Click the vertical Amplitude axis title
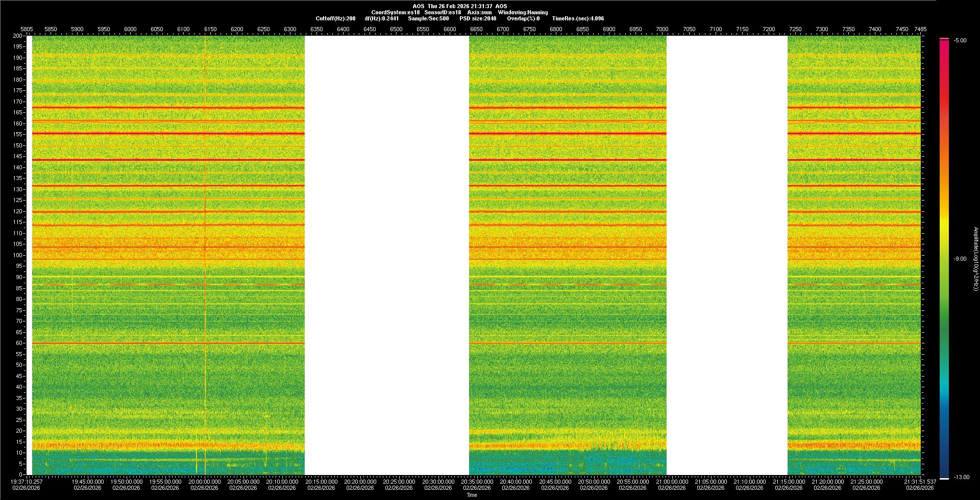Viewport: 980px width, 500px height. pyautogui.click(x=975, y=259)
